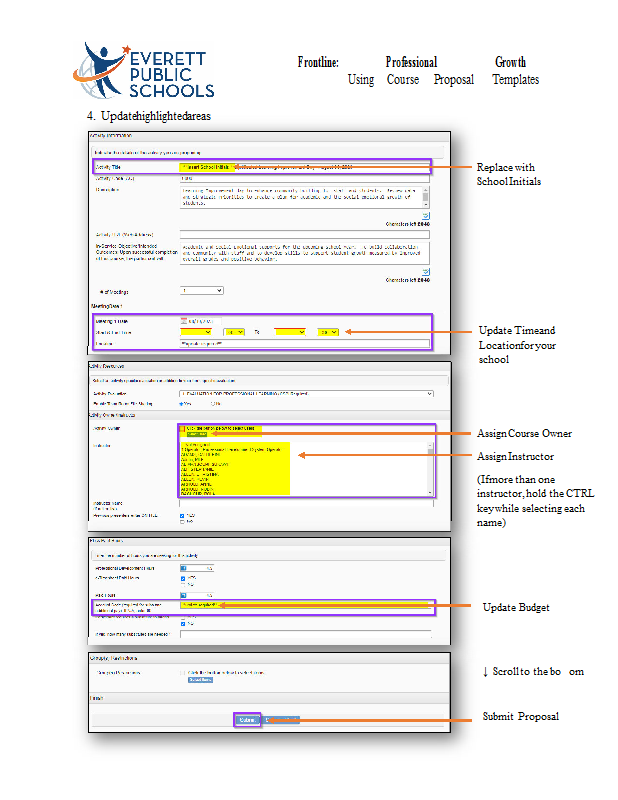Open the Activity Format dropdown
Viewport: 618px width, 800px height.
[306, 393]
